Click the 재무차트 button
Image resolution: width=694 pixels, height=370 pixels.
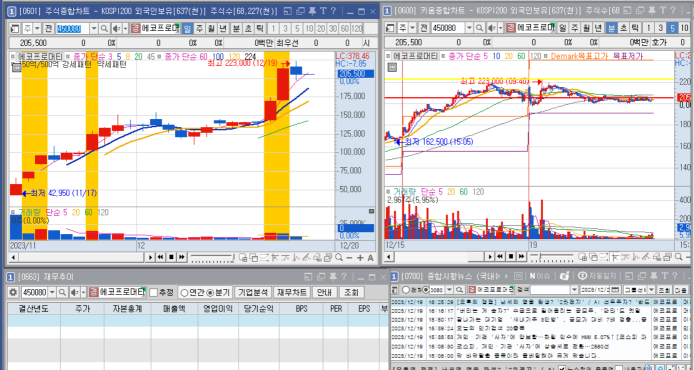click(x=292, y=293)
